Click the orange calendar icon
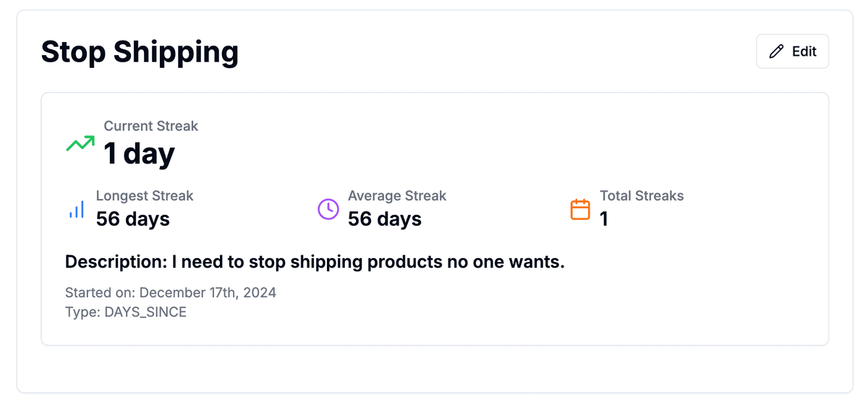 (580, 209)
